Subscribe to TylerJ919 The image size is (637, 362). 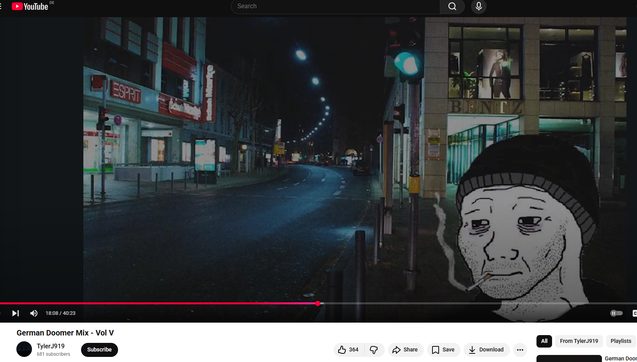pyautogui.click(x=99, y=350)
